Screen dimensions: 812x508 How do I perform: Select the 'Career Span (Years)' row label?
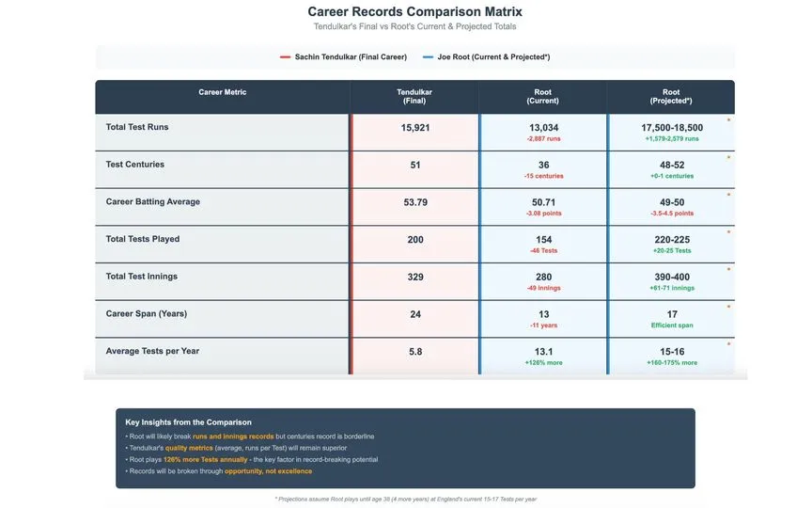[x=146, y=313]
